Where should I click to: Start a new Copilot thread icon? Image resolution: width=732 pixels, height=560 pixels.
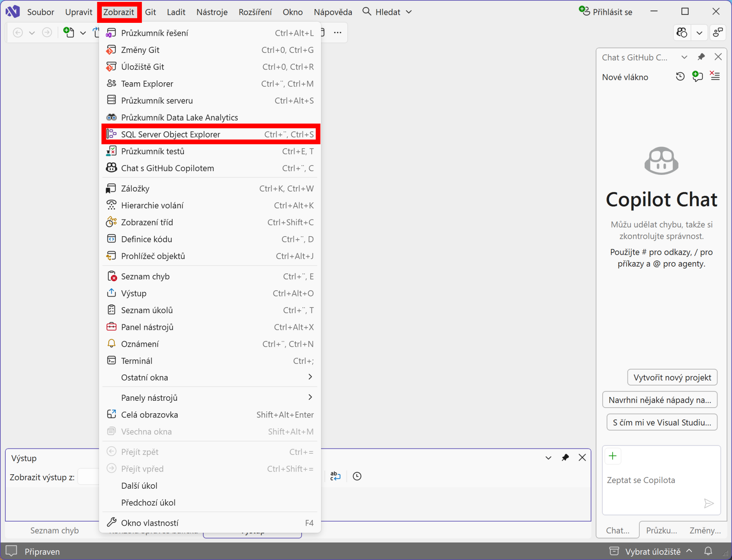[x=697, y=76]
